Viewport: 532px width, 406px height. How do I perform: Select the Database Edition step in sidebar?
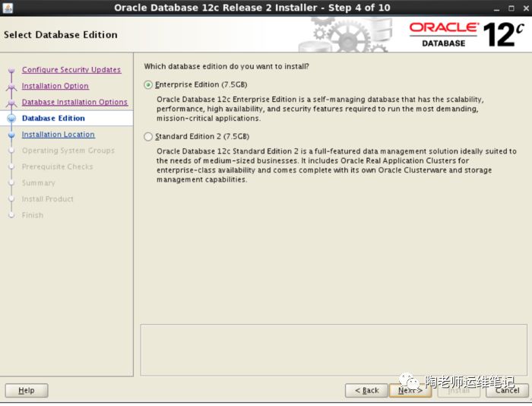(x=53, y=118)
